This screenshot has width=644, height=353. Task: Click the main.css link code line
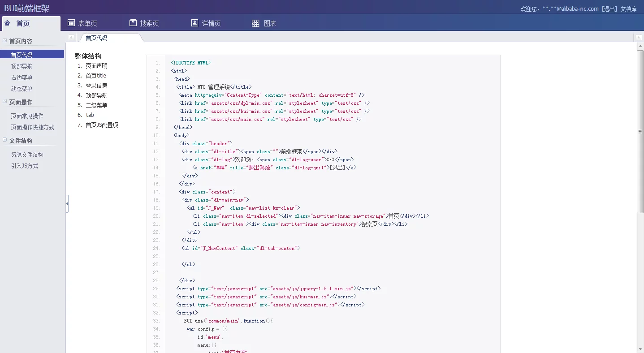(270, 119)
